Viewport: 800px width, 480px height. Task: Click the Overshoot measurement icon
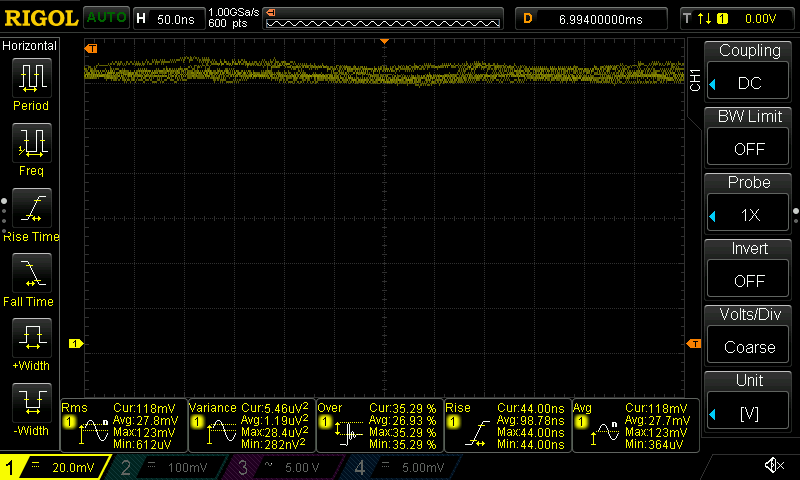[x=349, y=433]
